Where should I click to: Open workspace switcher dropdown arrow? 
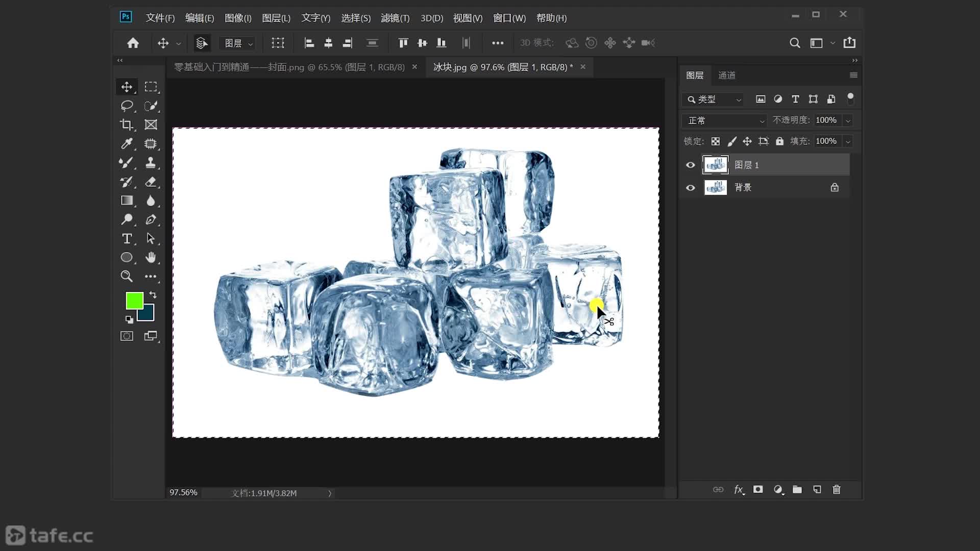[x=832, y=43]
